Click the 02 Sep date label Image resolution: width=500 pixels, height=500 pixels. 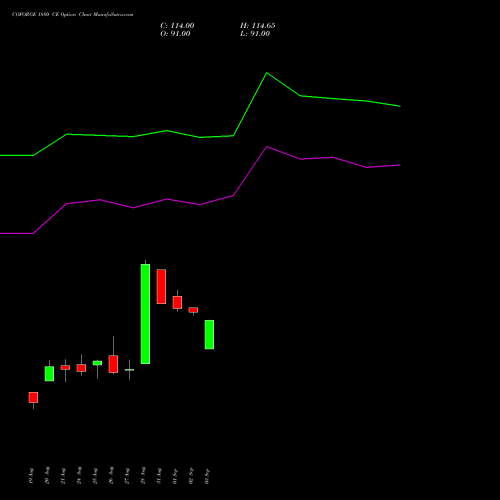point(191,476)
